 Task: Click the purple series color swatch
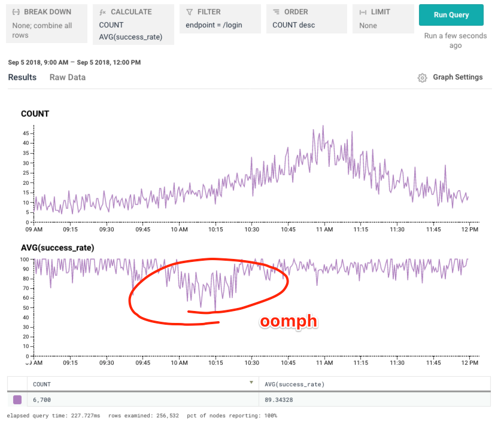[x=17, y=400]
